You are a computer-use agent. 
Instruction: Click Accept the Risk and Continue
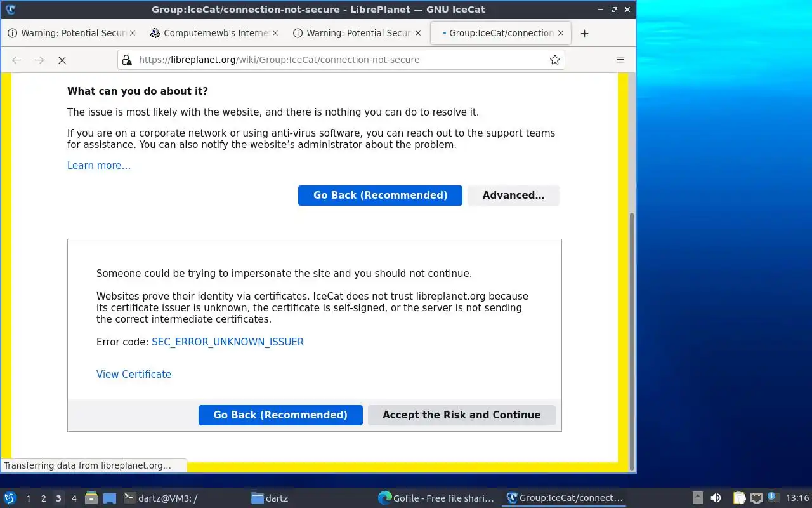[x=462, y=415]
